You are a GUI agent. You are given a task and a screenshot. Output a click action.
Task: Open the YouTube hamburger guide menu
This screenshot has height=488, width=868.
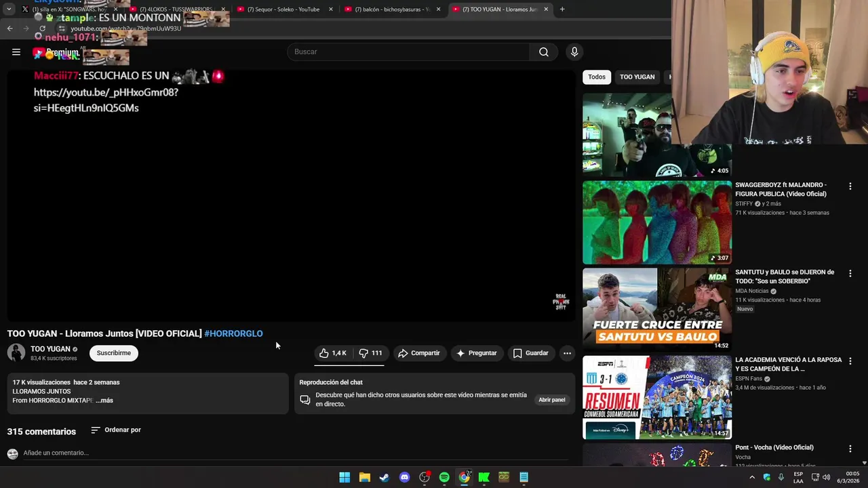(x=16, y=52)
